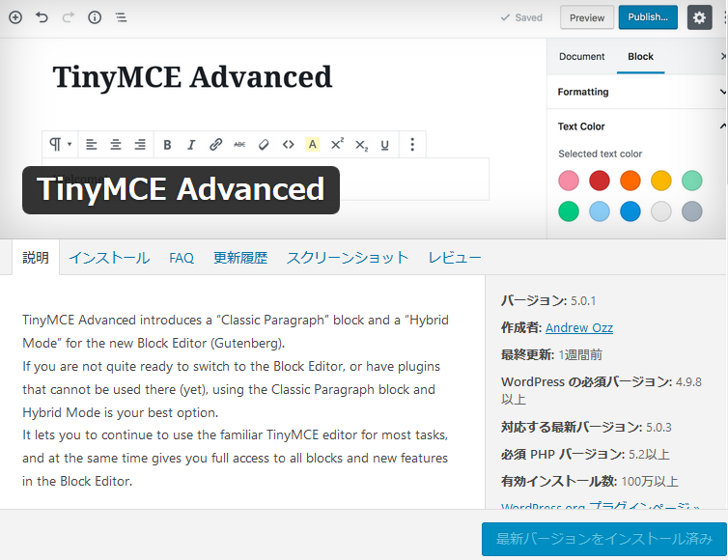
Task: Click the Publish button
Action: 648,17
